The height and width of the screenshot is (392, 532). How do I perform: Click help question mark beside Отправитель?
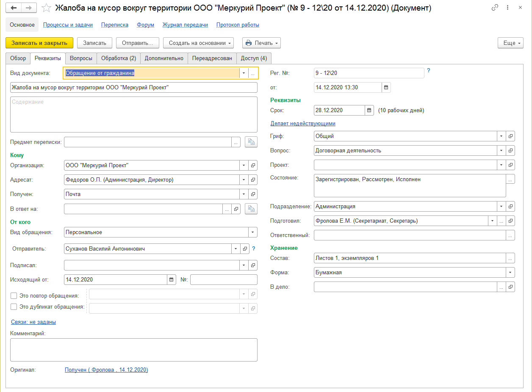(254, 249)
